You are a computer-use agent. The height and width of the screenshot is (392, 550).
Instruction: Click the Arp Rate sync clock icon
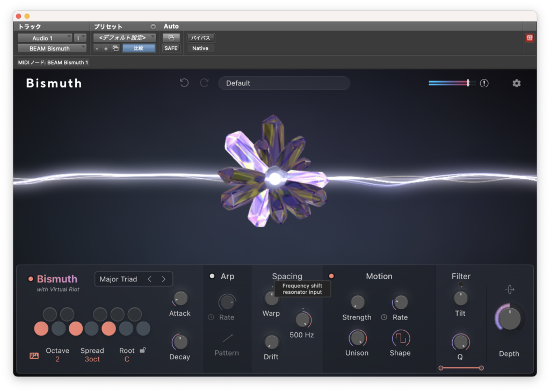click(211, 317)
